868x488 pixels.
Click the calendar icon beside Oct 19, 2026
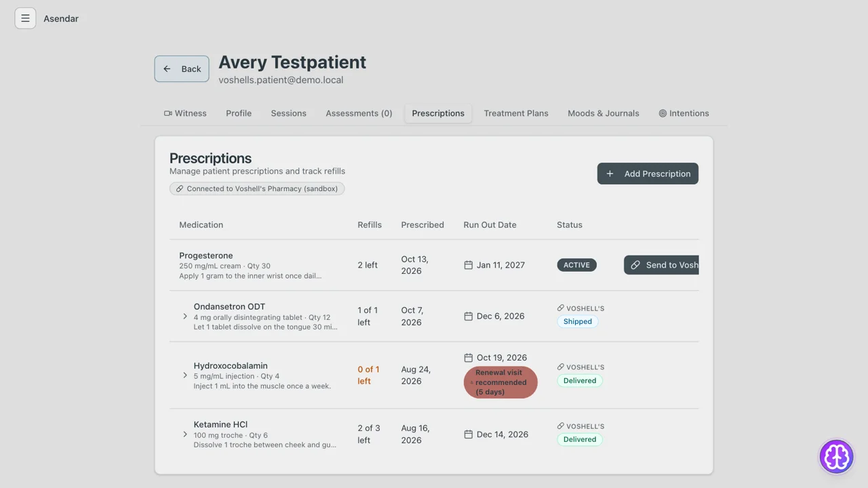[468, 357]
